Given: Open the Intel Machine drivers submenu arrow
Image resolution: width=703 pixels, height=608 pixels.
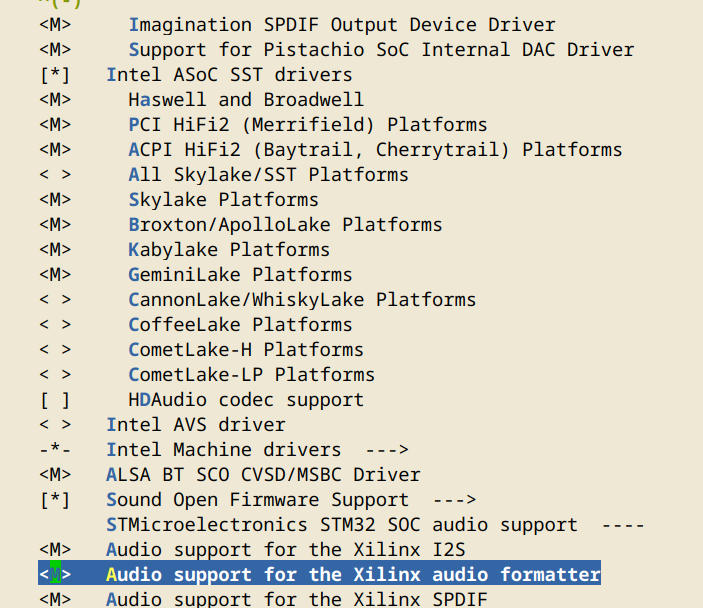Looking at the screenshot, I should click(x=386, y=450).
